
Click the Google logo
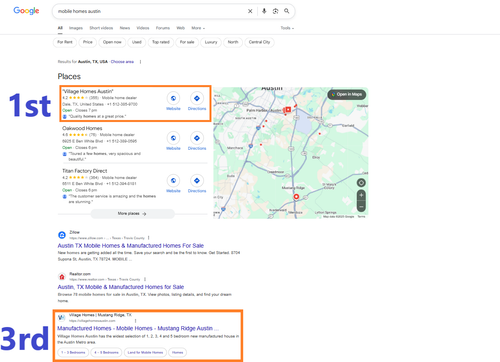(x=26, y=11)
